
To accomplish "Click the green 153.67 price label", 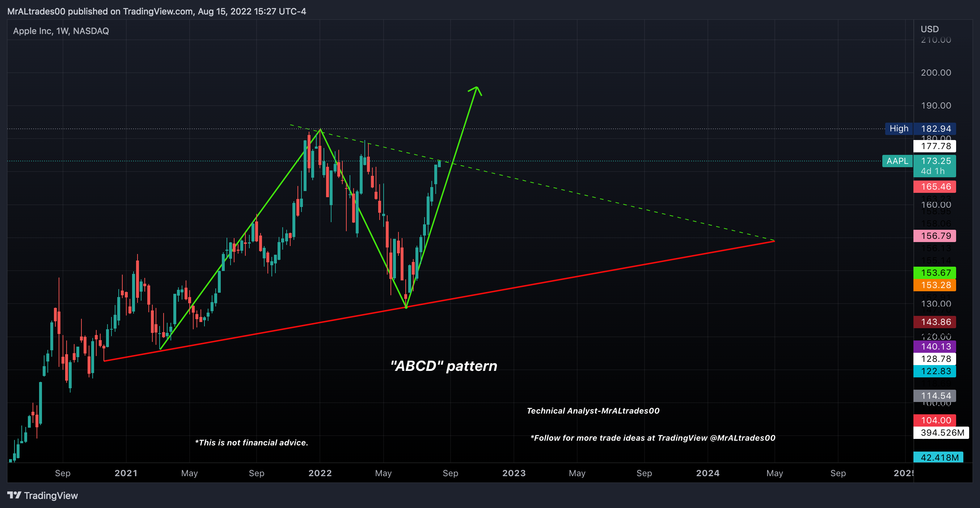I will coord(935,272).
